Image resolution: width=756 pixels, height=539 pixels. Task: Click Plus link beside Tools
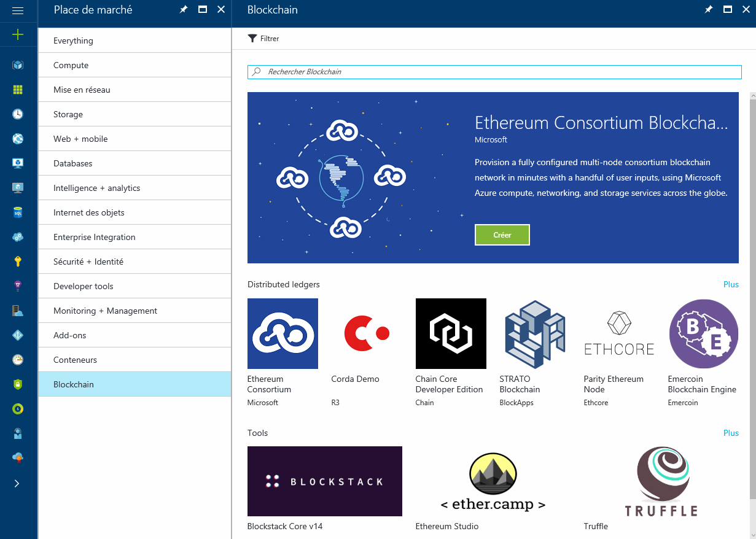(x=731, y=433)
